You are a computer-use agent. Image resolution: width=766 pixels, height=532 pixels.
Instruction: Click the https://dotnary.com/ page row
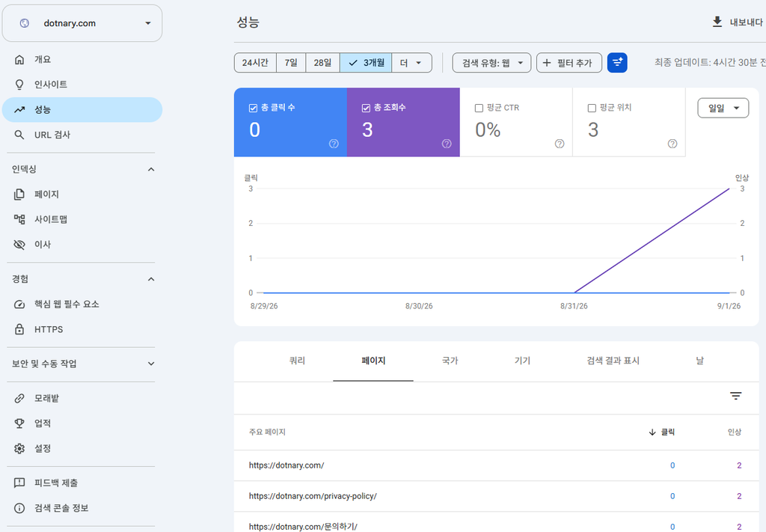[497, 465]
